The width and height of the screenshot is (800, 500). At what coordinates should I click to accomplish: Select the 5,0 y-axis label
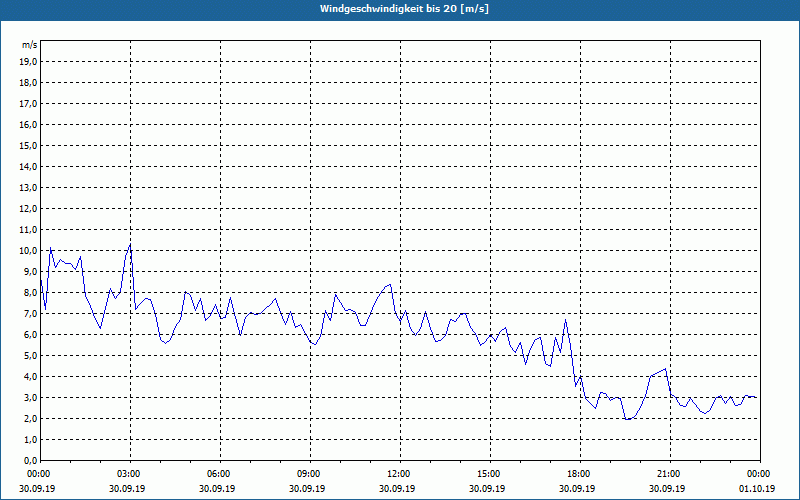(x=31, y=356)
